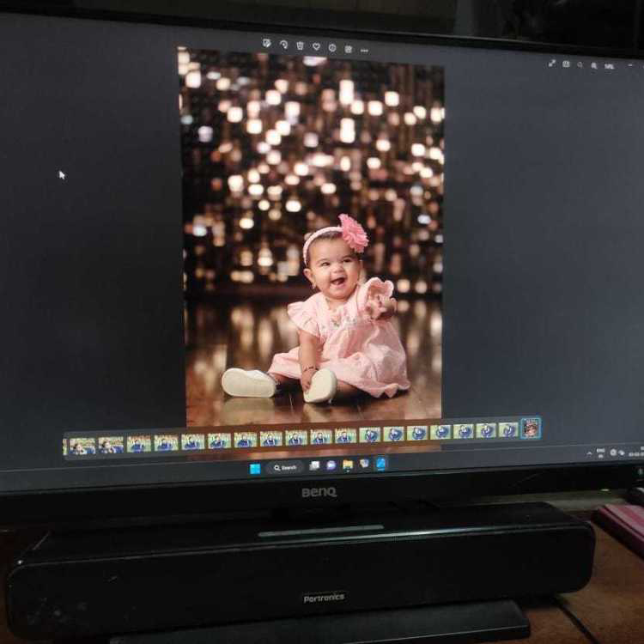Enter full screen with the expand arrows icon
Image resolution: width=644 pixels, height=644 pixels.
pos(552,63)
